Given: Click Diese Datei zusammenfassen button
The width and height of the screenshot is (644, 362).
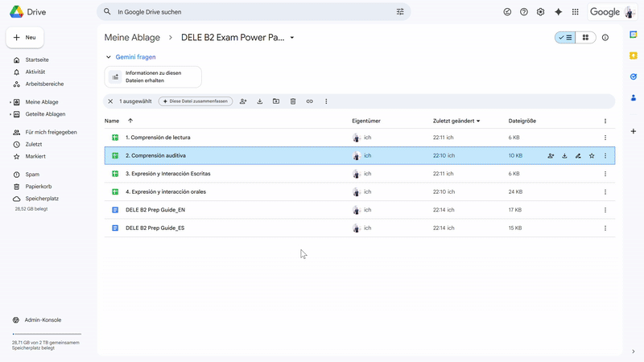Looking at the screenshot, I should pyautogui.click(x=196, y=101).
